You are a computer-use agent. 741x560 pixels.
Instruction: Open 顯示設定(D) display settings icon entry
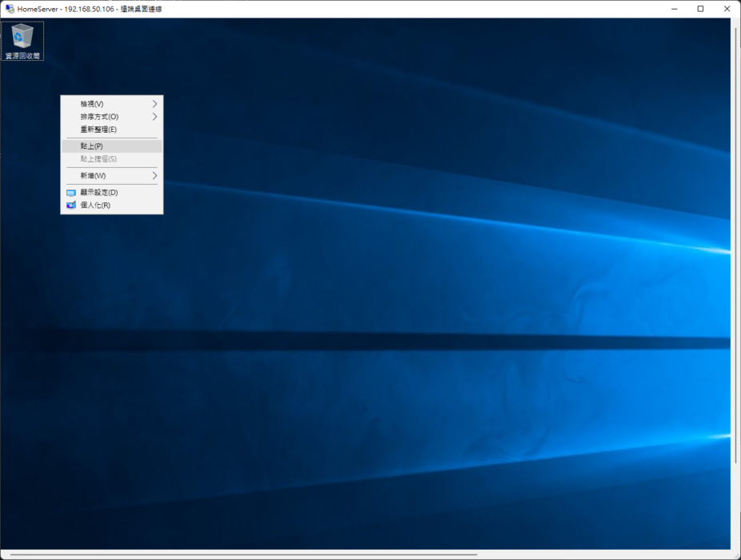[x=112, y=192]
